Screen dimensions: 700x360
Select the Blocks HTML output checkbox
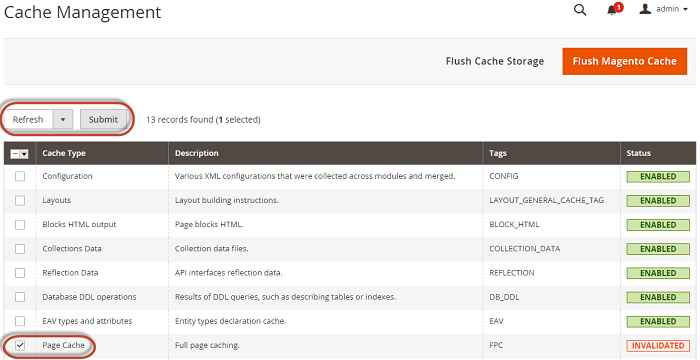(20, 225)
